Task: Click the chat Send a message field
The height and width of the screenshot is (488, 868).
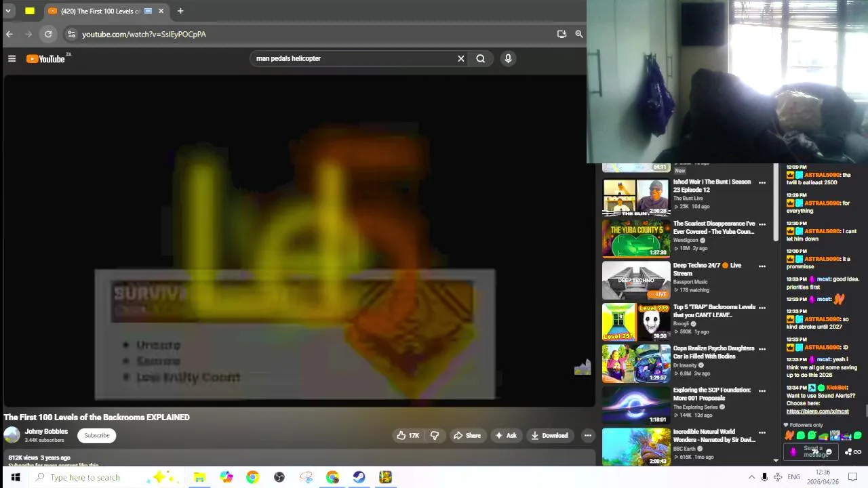Action: coord(812,451)
